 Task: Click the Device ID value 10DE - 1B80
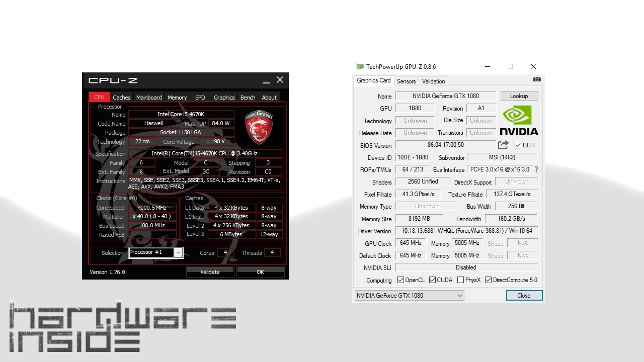(x=413, y=157)
